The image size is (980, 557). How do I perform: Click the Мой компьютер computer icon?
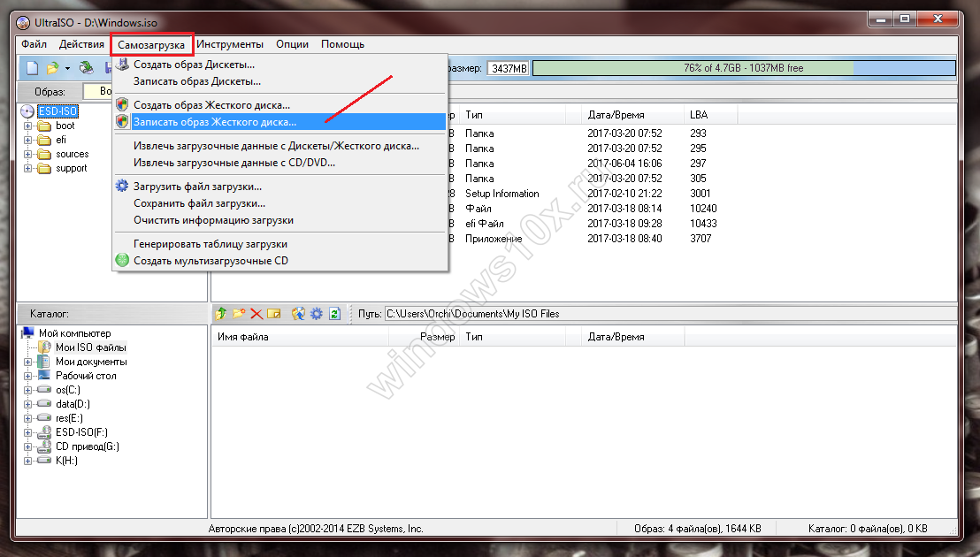pos(27,332)
